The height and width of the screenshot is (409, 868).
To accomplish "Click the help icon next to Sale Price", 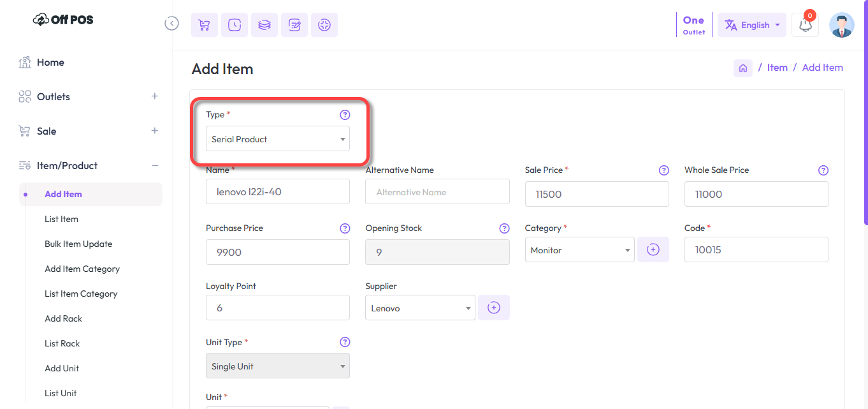I will click(663, 170).
